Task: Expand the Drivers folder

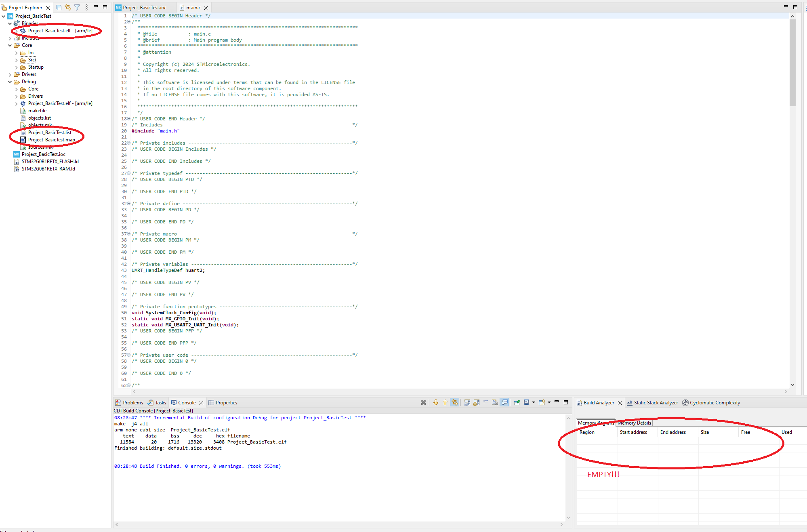Action: (x=10, y=74)
